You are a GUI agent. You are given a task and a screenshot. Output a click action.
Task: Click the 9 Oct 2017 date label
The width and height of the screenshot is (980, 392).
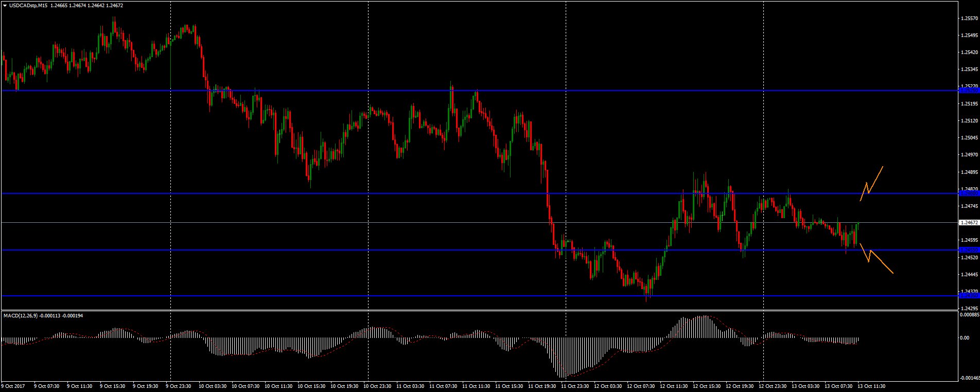point(13,386)
